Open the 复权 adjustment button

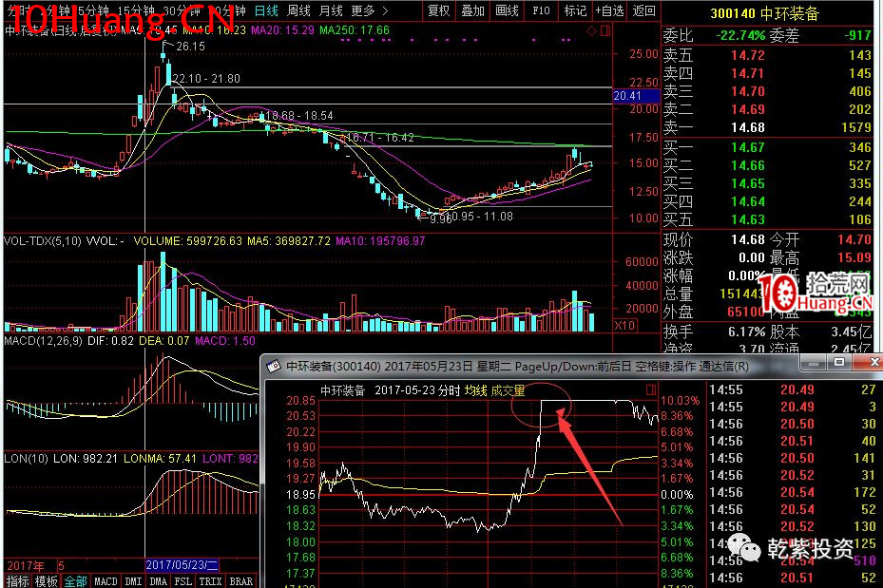point(439,10)
